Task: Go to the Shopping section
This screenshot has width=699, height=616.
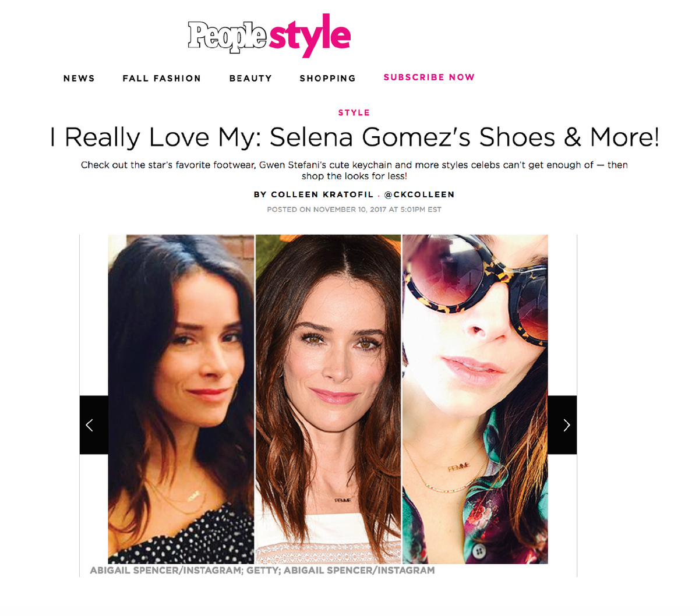Action: pos(327,79)
